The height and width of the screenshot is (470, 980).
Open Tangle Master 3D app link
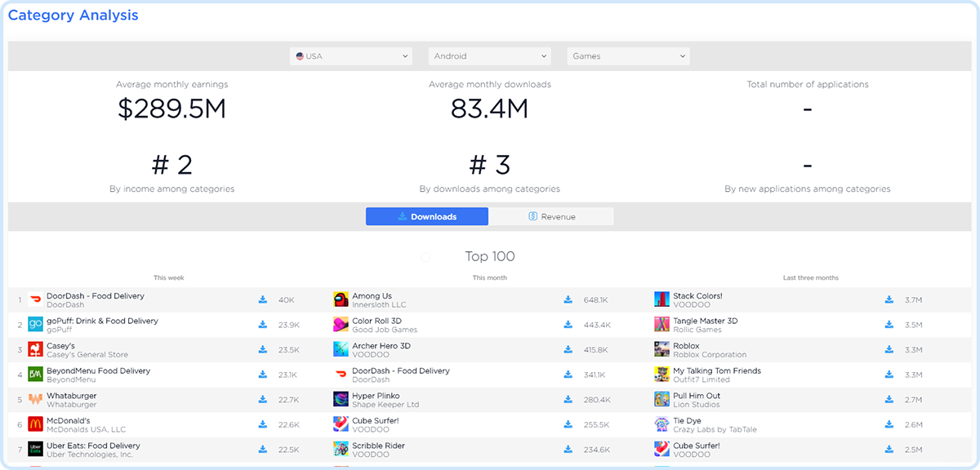click(705, 321)
